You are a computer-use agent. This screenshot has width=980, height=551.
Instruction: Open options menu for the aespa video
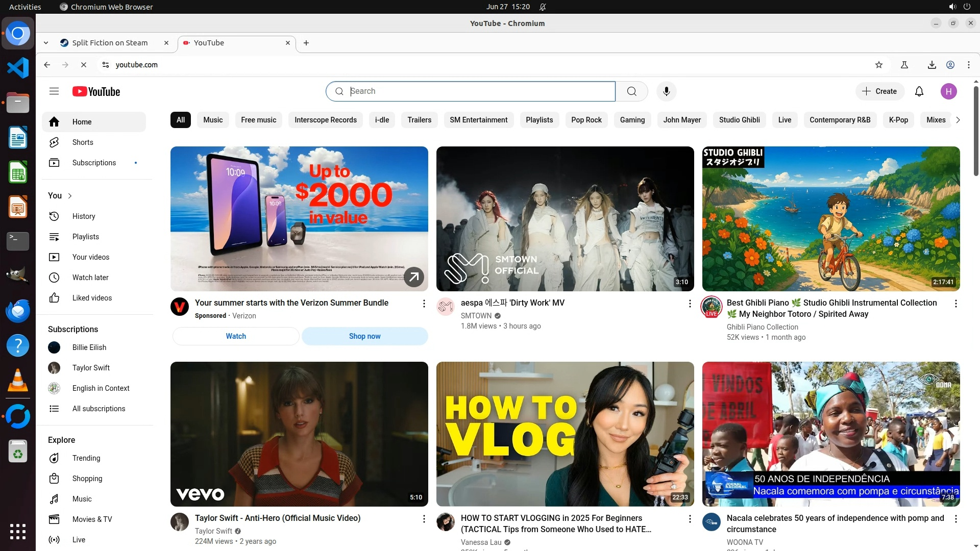[x=690, y=304]
